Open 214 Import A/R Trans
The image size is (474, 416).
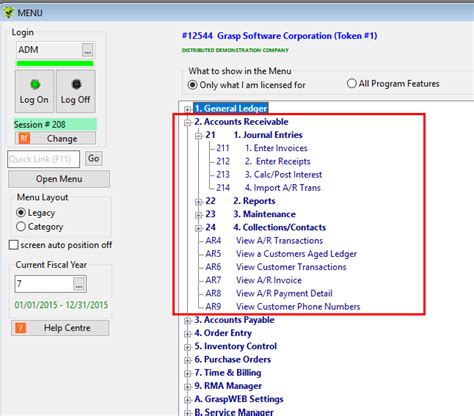point(268,188)
